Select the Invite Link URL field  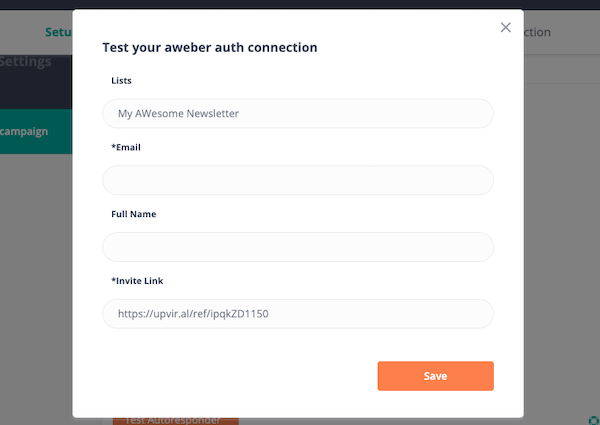(298, 314)
